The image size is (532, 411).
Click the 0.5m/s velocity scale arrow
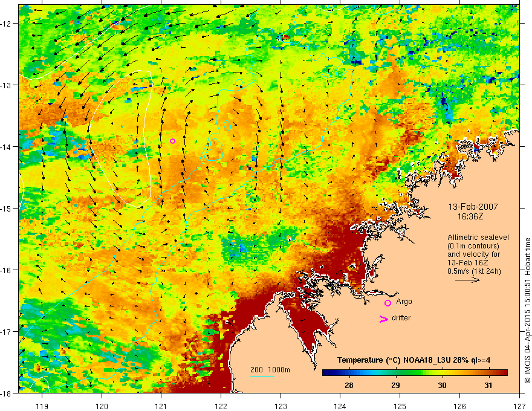tap(467, 280)
